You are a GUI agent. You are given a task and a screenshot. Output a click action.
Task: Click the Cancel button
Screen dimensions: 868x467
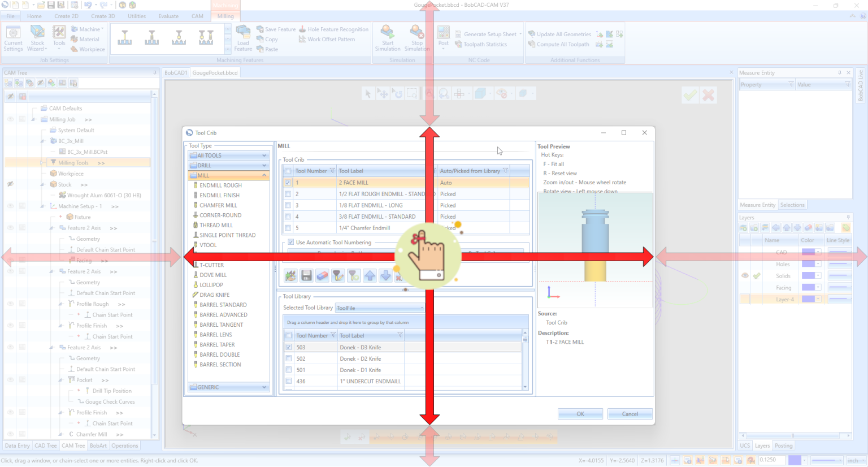tap(630, 414)
